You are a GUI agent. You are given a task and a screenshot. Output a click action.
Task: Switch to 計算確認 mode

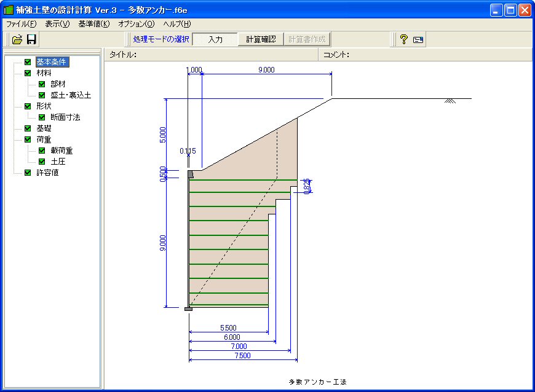[x=261, y=39]
